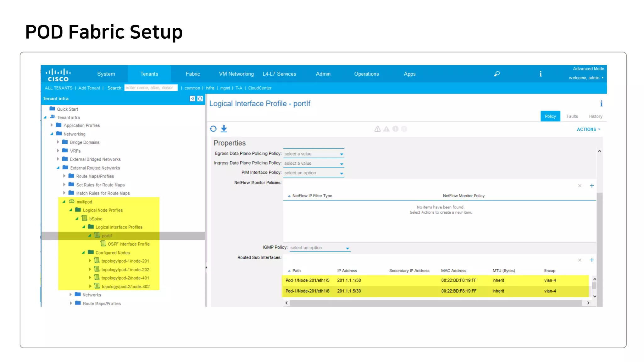This screenshot has width=644, height=362.
Task: Click info icon beside Logical Interface Profile title
Action: [601, 104]
